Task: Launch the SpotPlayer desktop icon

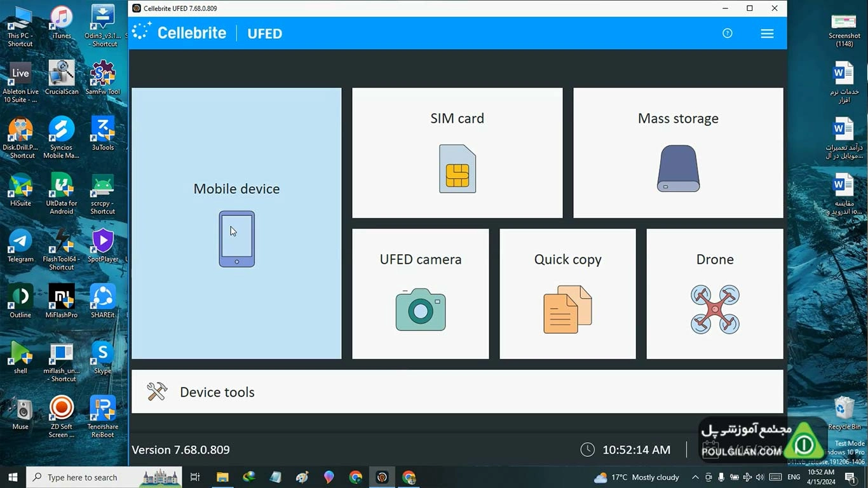Action: (x=102, y=247)
